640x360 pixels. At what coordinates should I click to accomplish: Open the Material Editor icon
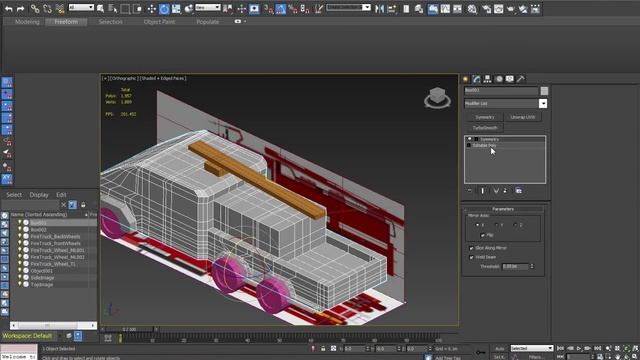[472, 9]
